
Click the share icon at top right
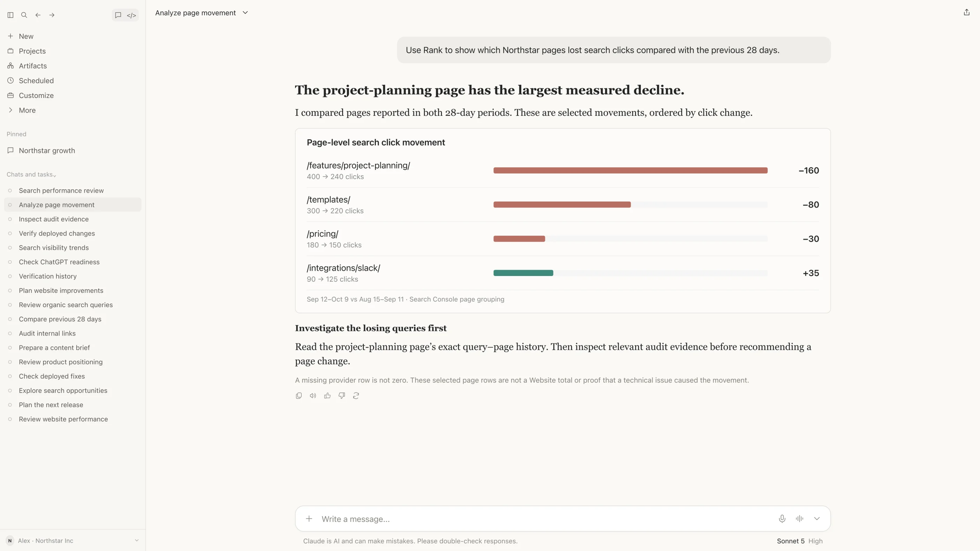point(966,13)
